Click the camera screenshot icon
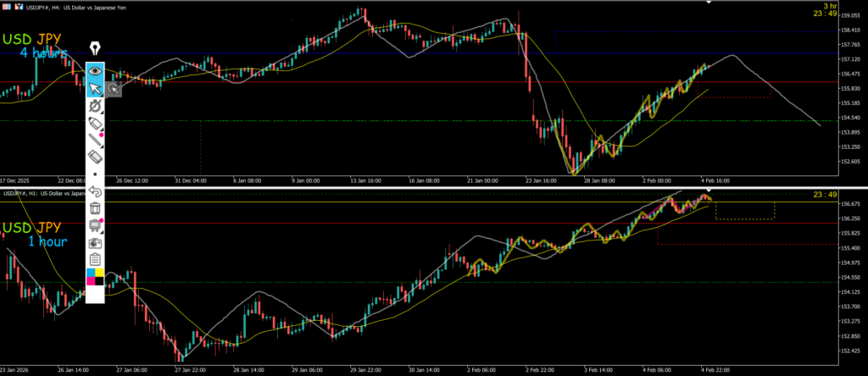Image resolution: width=868 pixels, height=376 pixels. pyautogui.click(x=95, y=242)
